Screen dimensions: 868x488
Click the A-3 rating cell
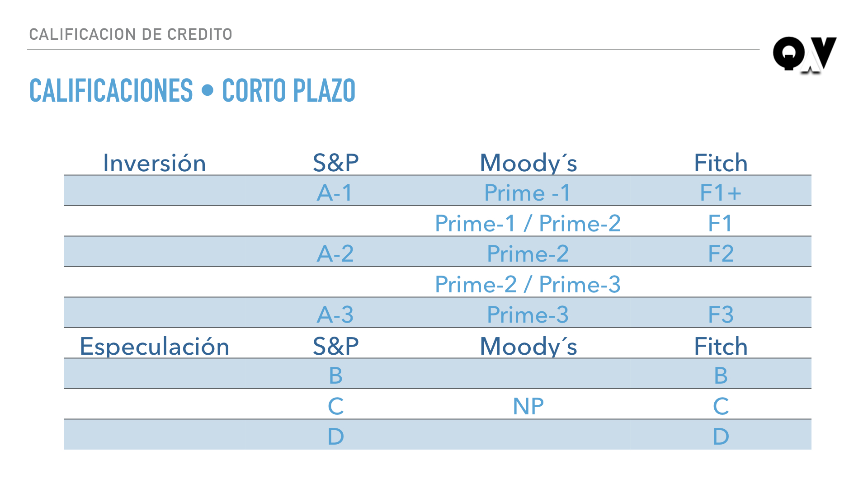335,314
